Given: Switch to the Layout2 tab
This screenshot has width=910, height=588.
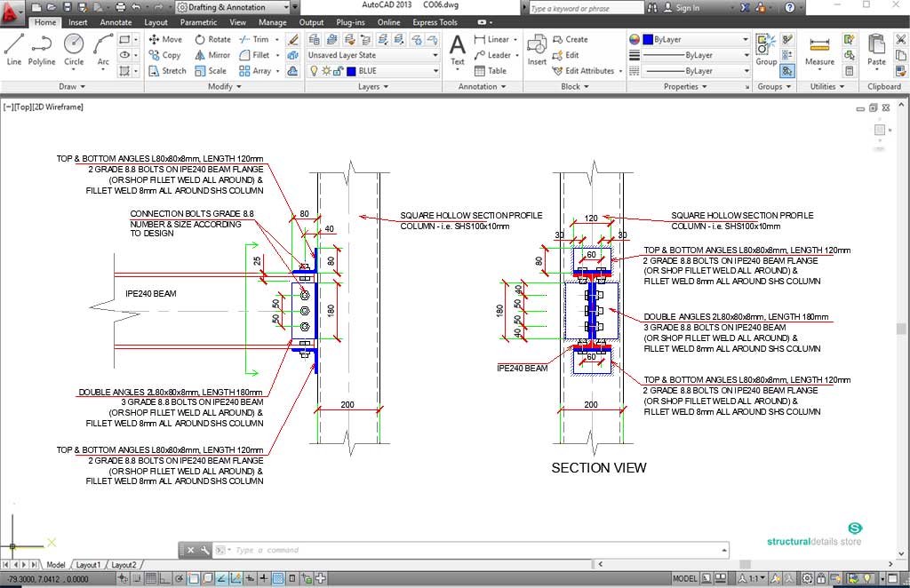Looking at the screenshot, I should pos(124,564).
